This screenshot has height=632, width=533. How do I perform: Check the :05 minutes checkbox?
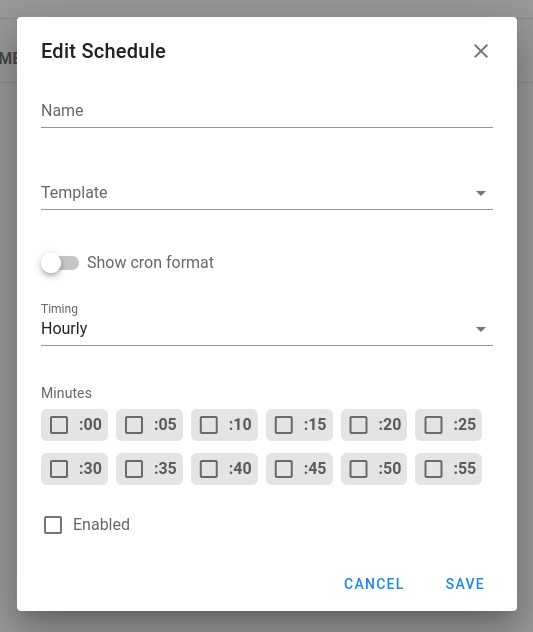tap(134, 425)
